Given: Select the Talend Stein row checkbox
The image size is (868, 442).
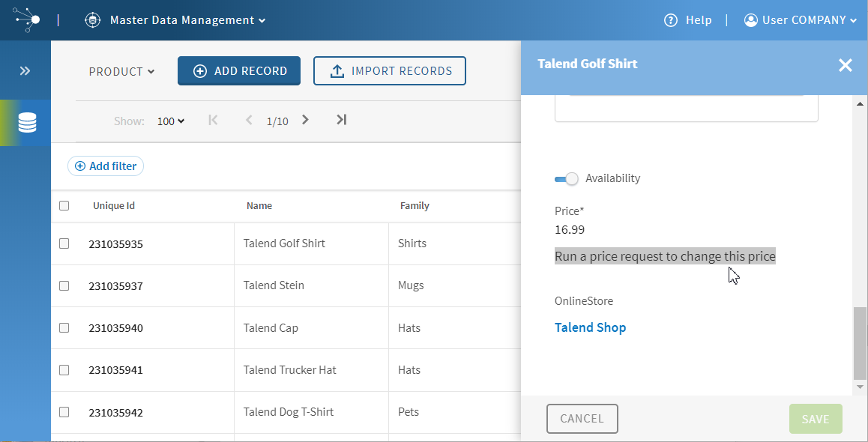Looking at the screenshot, I should point(64,285).
